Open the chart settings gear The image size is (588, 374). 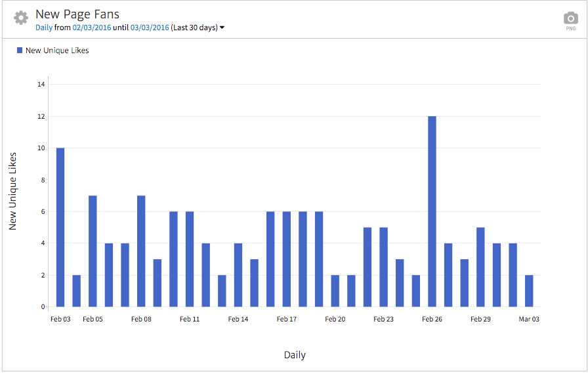[x=21, y=18]
